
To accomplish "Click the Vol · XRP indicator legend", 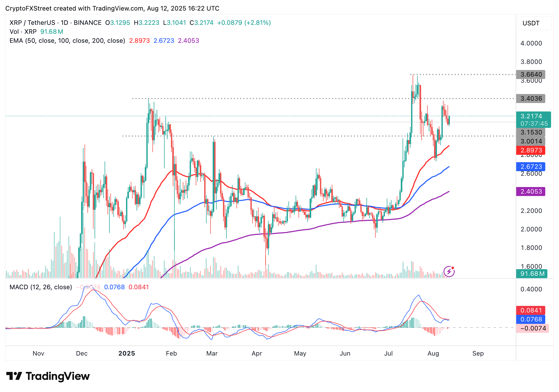I will [23, 32].
